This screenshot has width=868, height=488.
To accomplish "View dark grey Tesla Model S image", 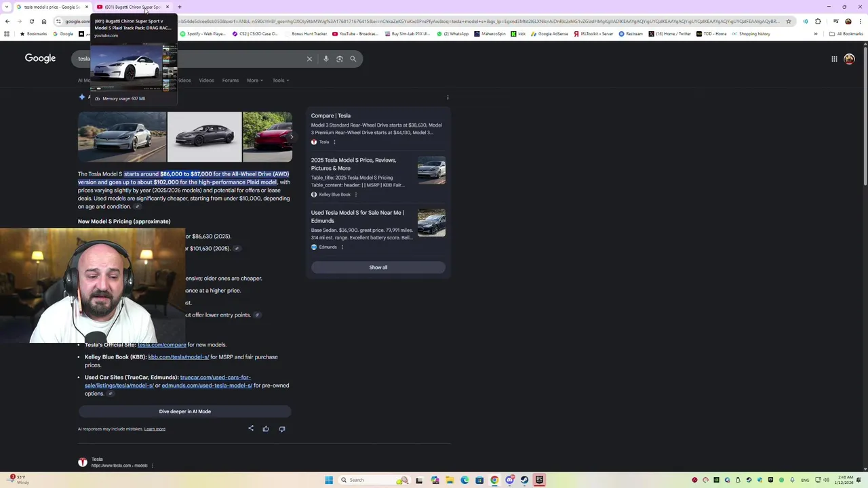I will 204,137.
